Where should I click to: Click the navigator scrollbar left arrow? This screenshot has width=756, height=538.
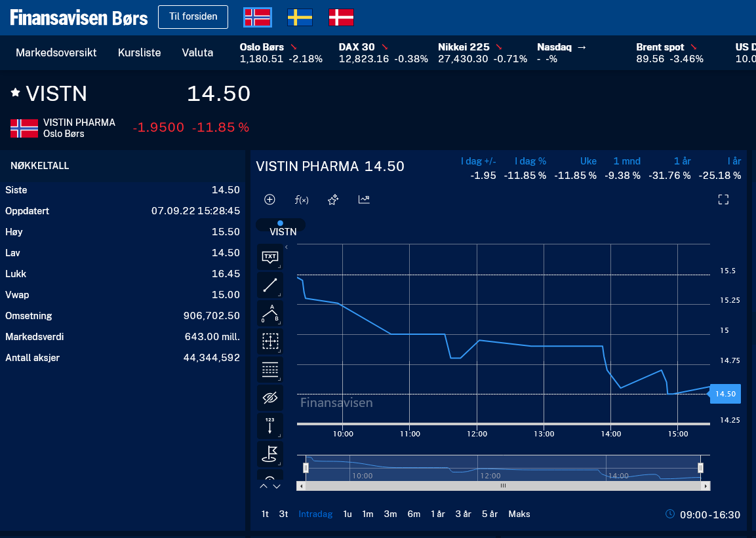pyautogui.click(x=301, y=486)
